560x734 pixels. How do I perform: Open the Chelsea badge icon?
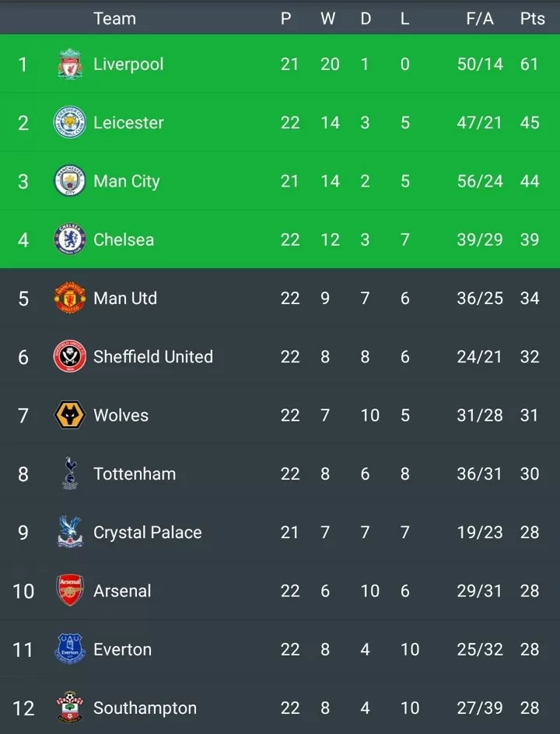coord(70,239)
